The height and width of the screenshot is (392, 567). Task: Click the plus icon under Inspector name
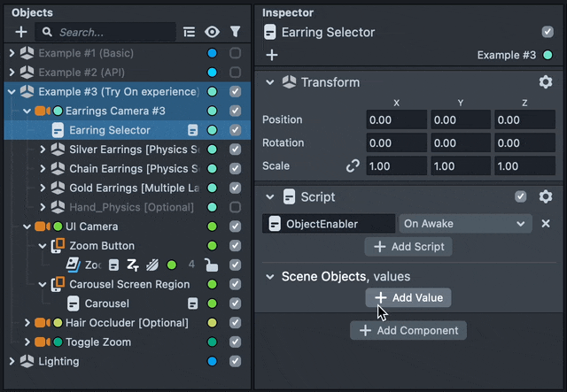click(x=272, y=55)
